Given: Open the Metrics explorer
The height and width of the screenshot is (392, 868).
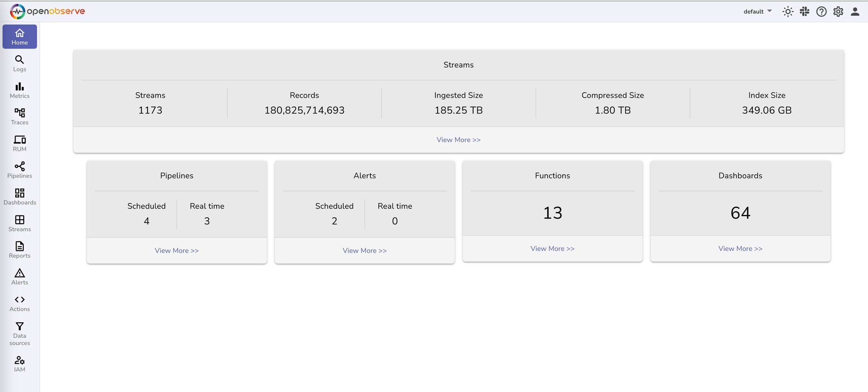Looking at the screenshot, I should point(20,89).
